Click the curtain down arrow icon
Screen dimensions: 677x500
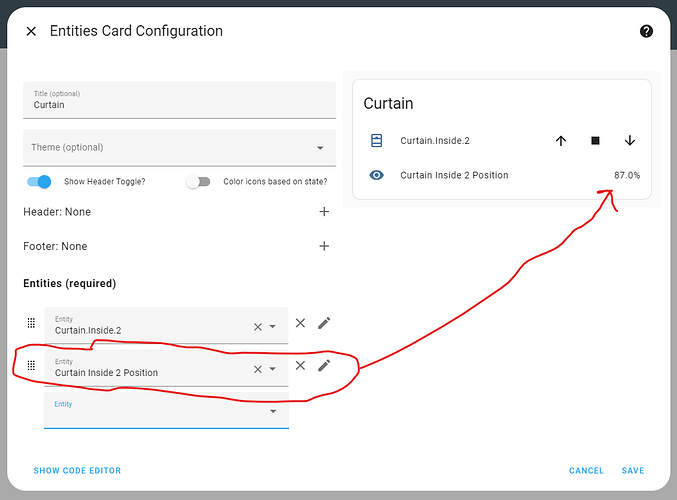[x=630, y=141]
